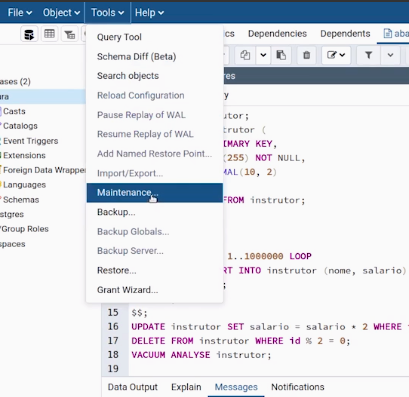Click the Query Tool database icon
The height and width of the screenshot is (397, 409).
coord(29,34)
